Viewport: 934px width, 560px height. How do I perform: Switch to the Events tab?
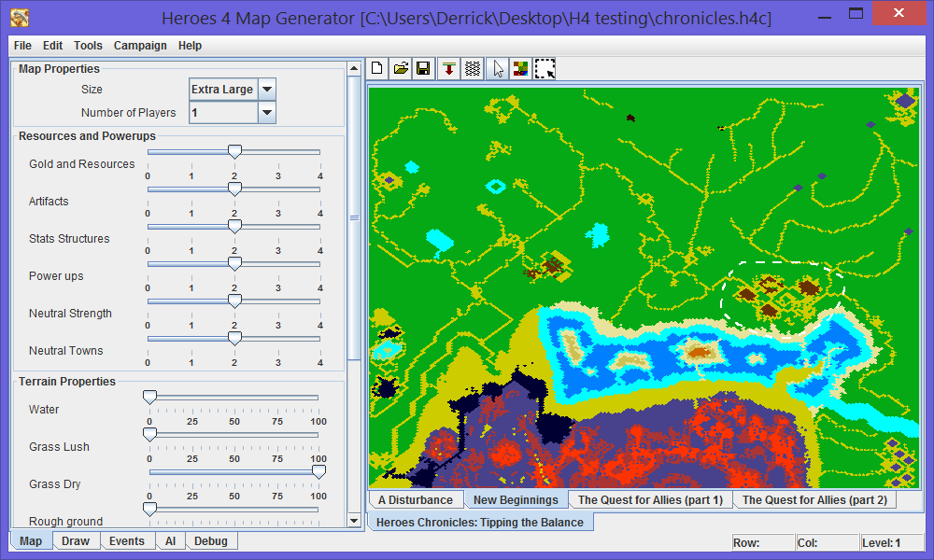point(127,541)
